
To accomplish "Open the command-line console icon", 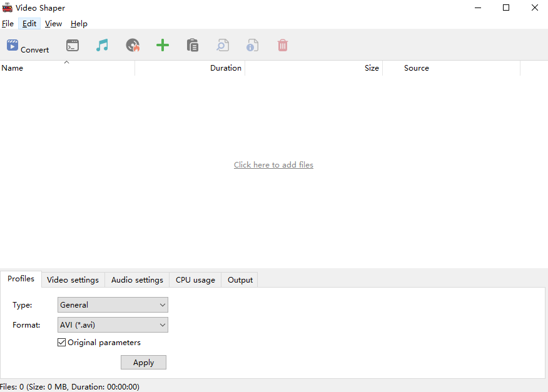I will pyautogui.click(x=73, y=46).
